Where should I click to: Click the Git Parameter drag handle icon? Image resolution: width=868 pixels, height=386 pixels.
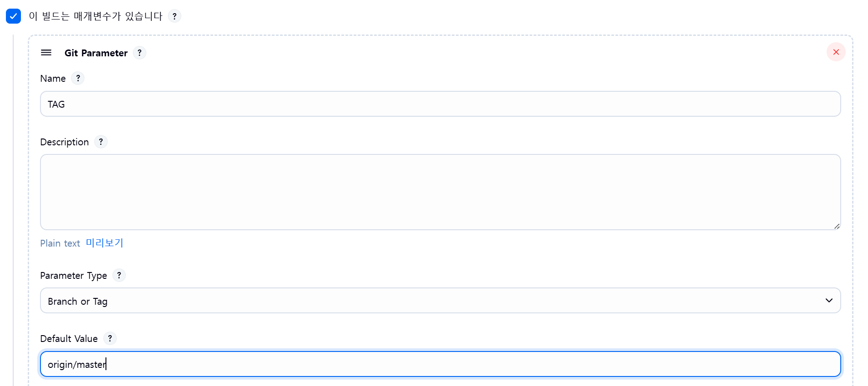click(46, 53)
